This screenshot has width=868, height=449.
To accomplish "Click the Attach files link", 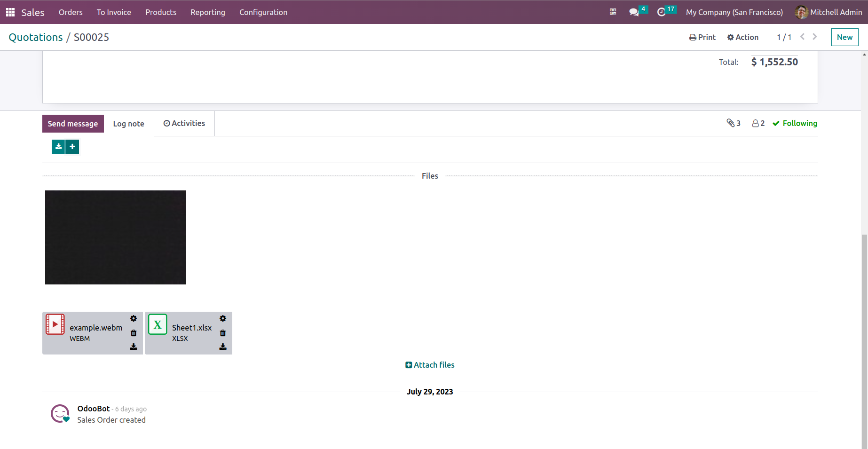I will pos(430,365).
